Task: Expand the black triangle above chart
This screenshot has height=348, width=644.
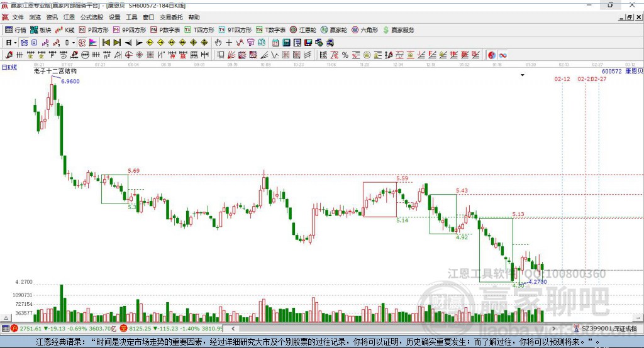Action: [523, 75]
